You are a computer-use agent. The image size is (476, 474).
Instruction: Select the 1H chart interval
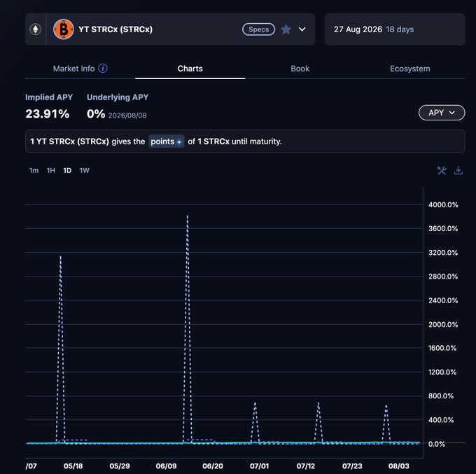[51, 170]
